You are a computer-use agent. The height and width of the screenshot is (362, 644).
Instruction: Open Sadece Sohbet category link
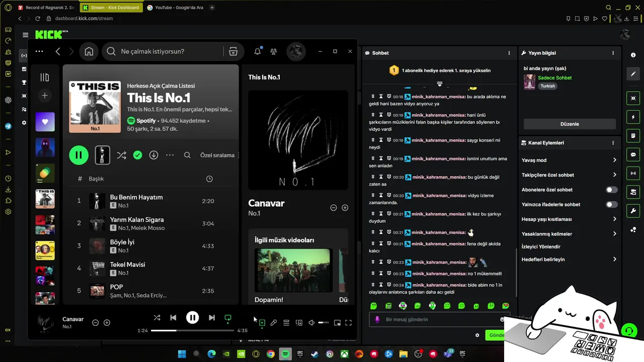point(554,78)
